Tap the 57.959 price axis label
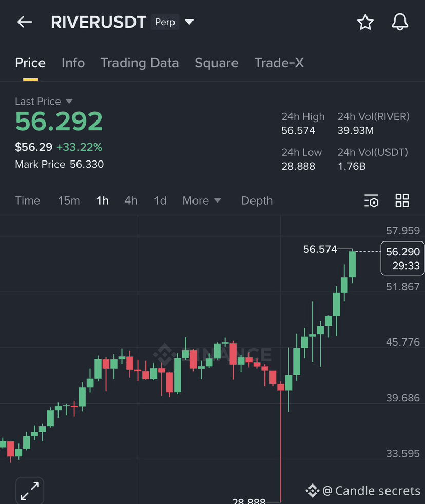This screenshot has width=425, height=504. point(403,230)
